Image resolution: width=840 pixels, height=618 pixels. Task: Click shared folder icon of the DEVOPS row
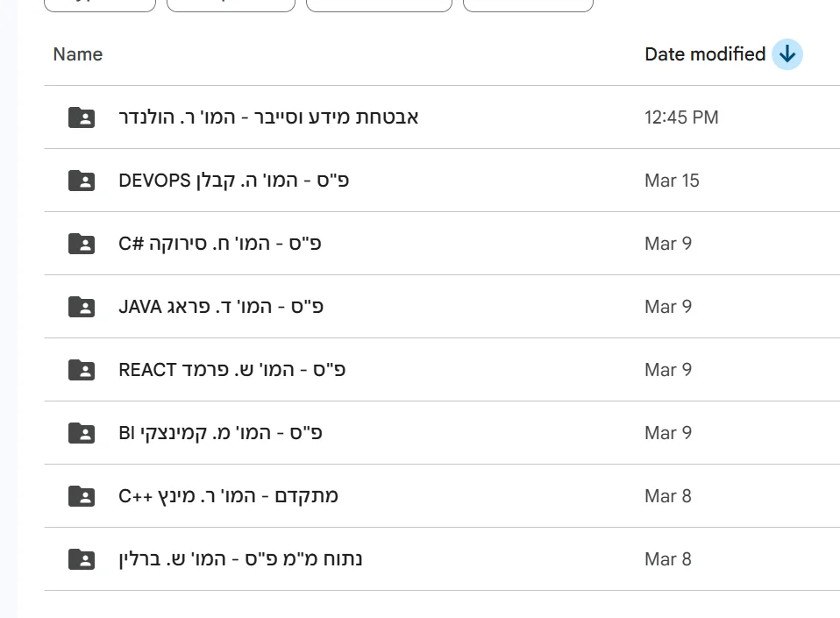point(82,181)
